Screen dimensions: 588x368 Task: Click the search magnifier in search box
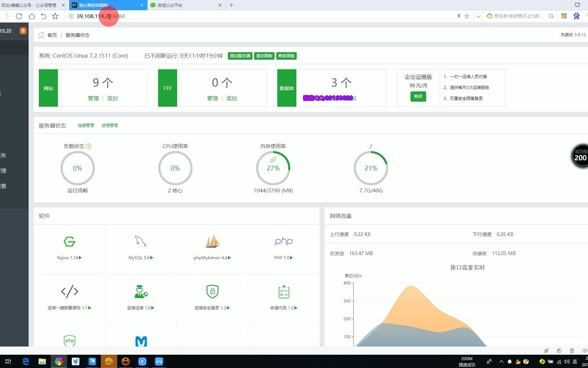pos(551,16)
